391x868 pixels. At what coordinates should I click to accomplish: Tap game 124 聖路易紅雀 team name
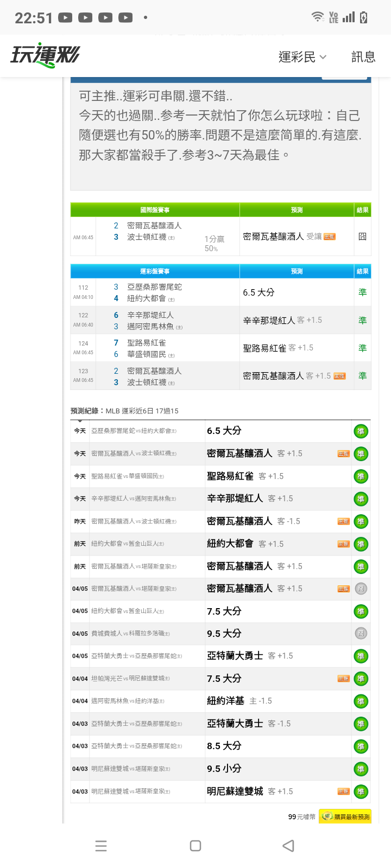click(147, 343)
